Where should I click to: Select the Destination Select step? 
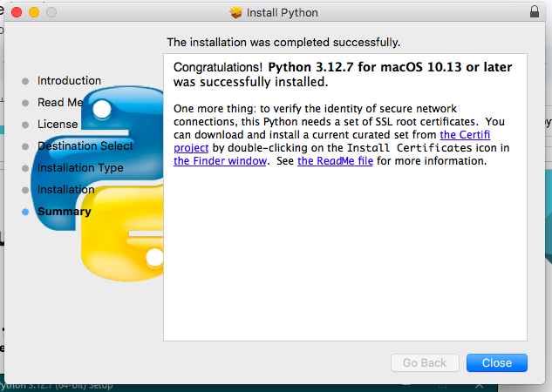click(85, 146)
